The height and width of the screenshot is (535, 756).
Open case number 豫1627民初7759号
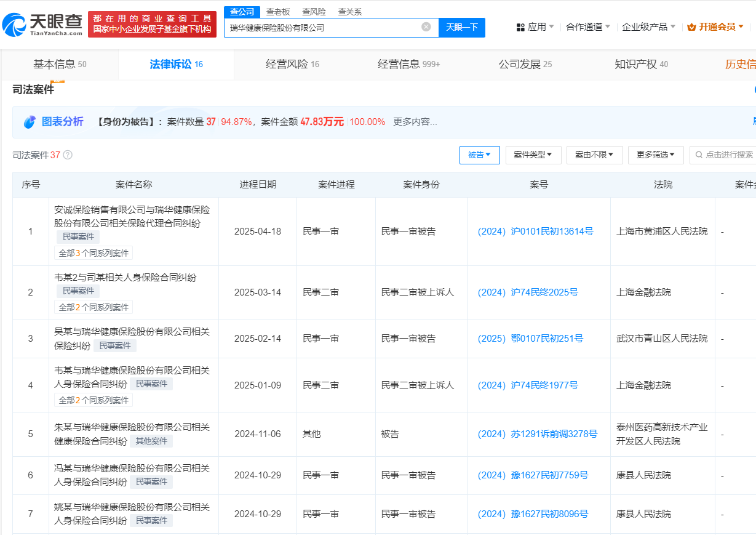[533, 475]
